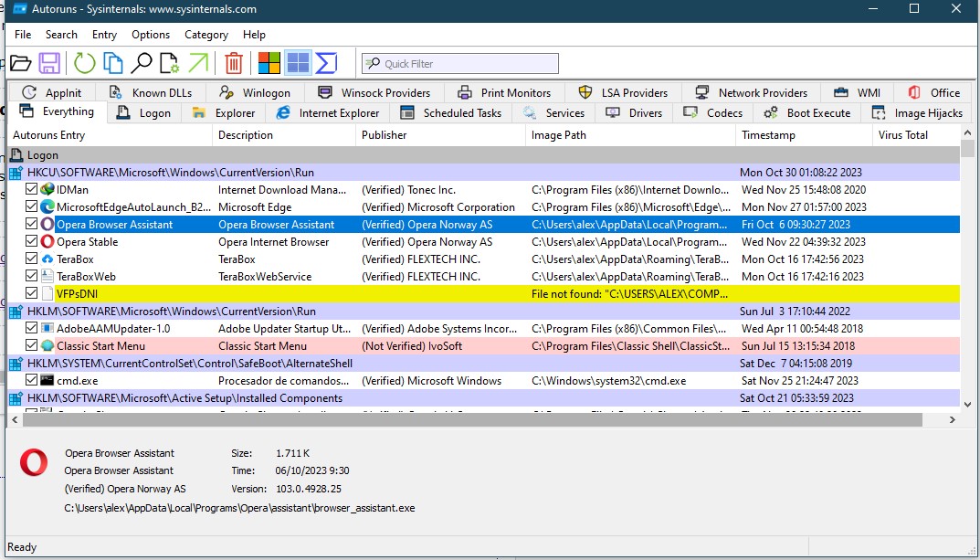Disable the TeraBoxWeb entry checkbox

click(x=31, y=276)
